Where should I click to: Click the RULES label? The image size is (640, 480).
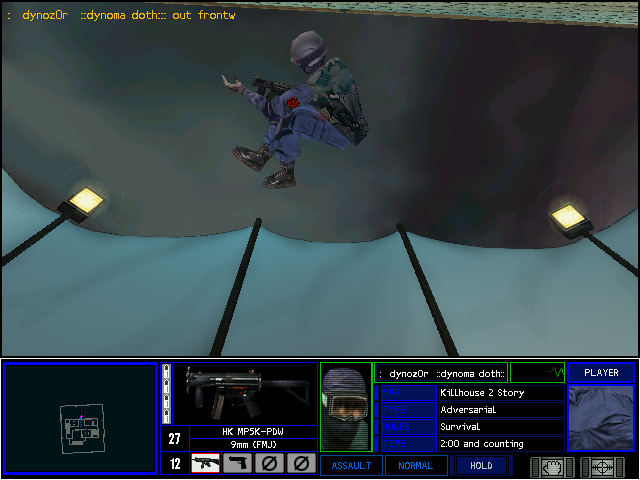pos(409,427)
